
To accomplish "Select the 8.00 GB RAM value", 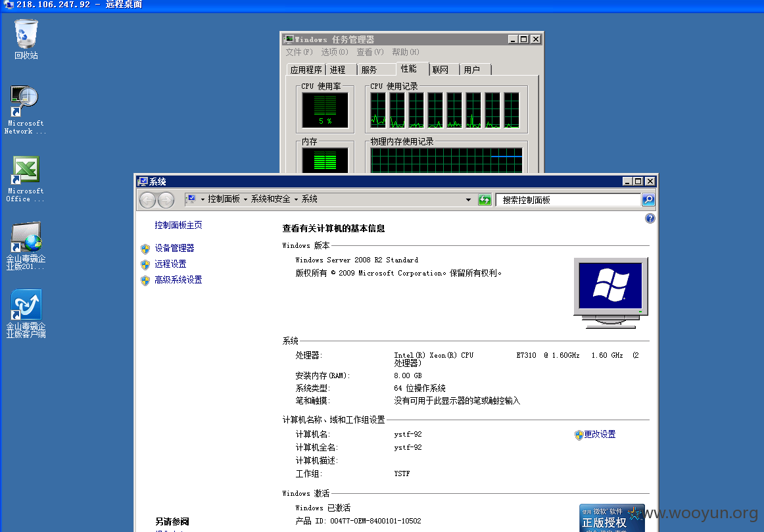I will [x=408, y=375].
